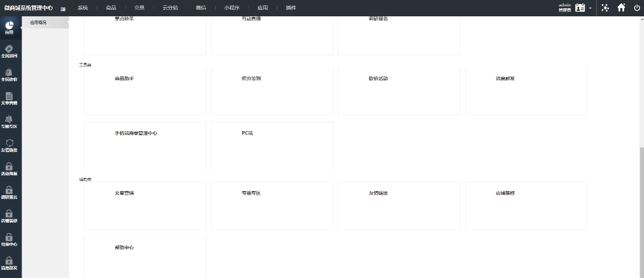Click the 应用 pie chart sidebar icon

tap(9, 27)
